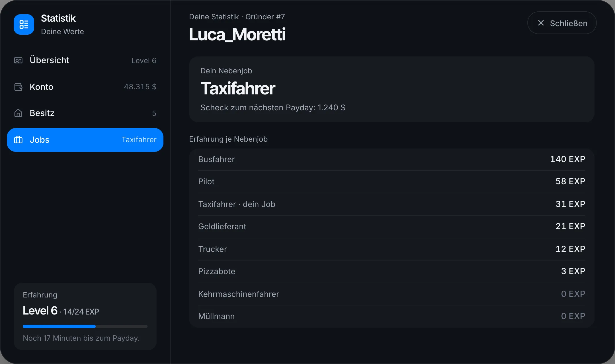Click the Geldlieferant experience row

pyautogui.click(x=392, y=226)
